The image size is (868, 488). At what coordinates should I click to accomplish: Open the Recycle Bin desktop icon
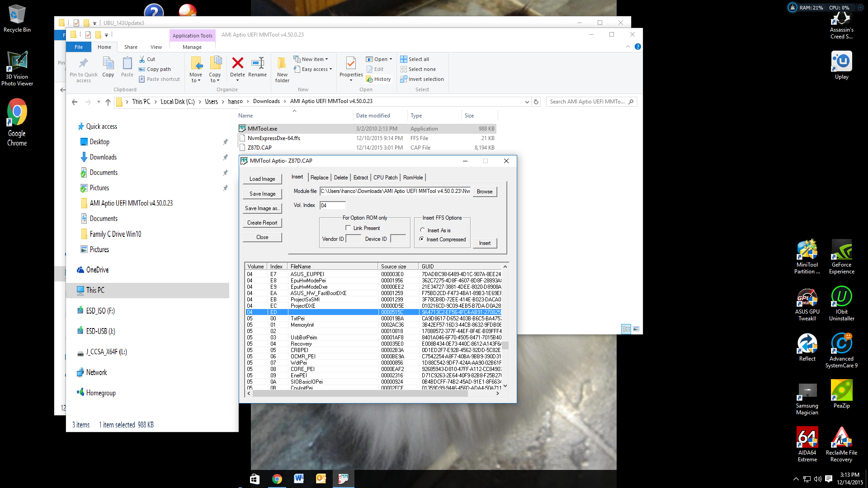click(x=17, y=19)
